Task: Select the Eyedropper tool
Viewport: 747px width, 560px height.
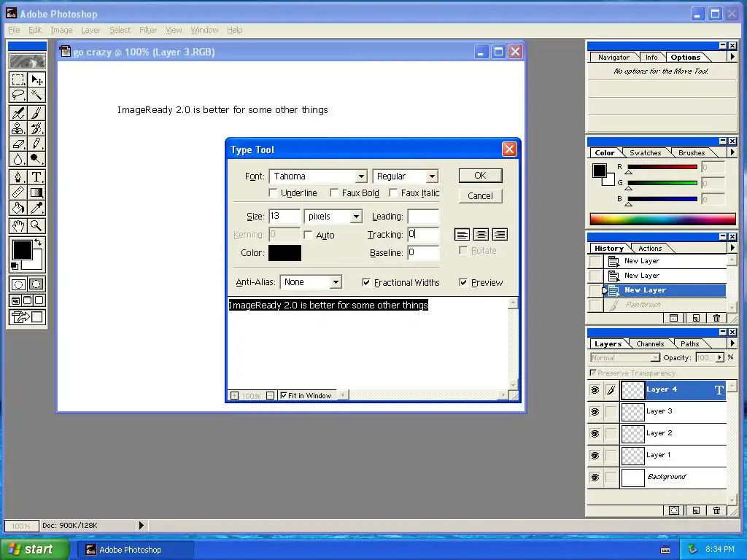Action: point(36,208)
